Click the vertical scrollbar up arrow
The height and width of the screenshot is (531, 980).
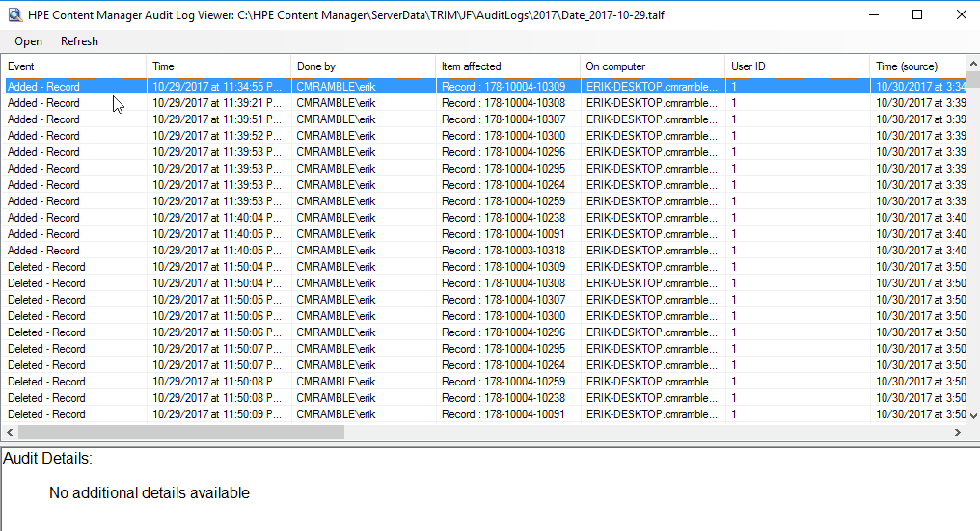pyautogui.click(x=973, y=63)
